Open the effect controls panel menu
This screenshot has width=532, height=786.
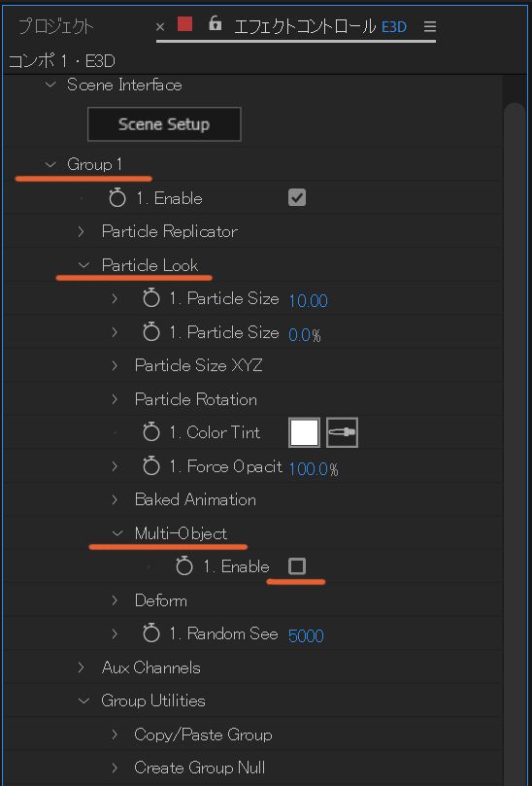[x=430, y=26]
